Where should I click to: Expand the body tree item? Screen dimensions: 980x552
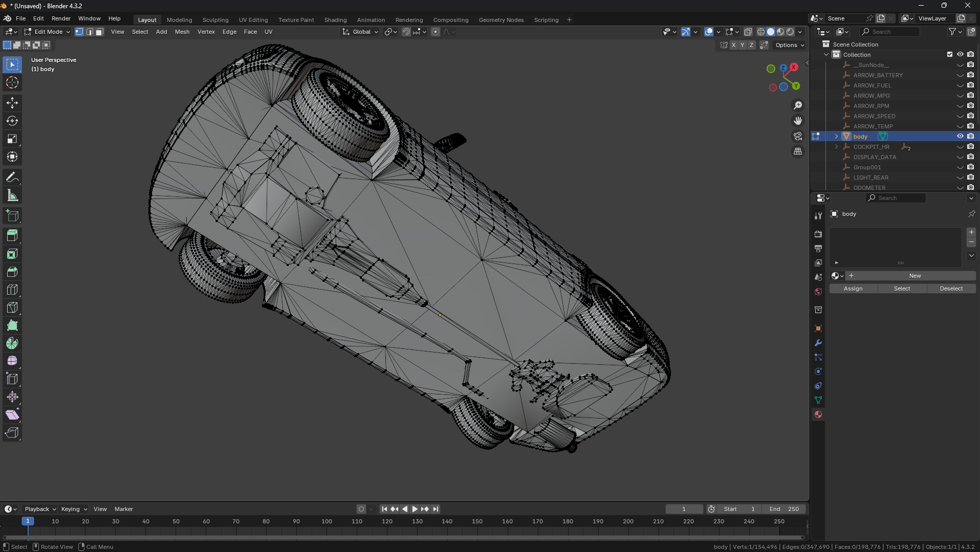[836, 137]
